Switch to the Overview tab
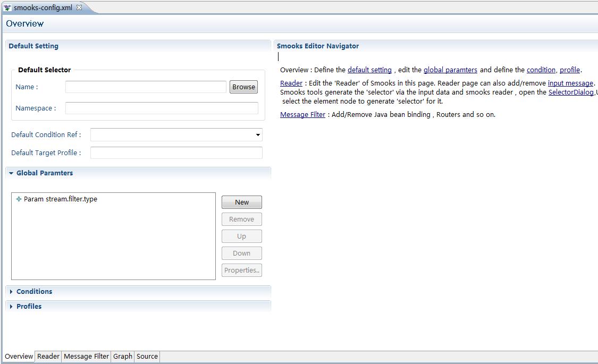 [19, 357]
